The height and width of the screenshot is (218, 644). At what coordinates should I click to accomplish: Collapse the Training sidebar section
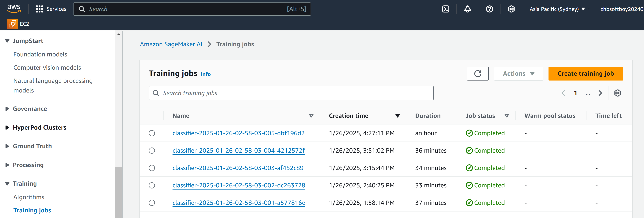(7, 184)
